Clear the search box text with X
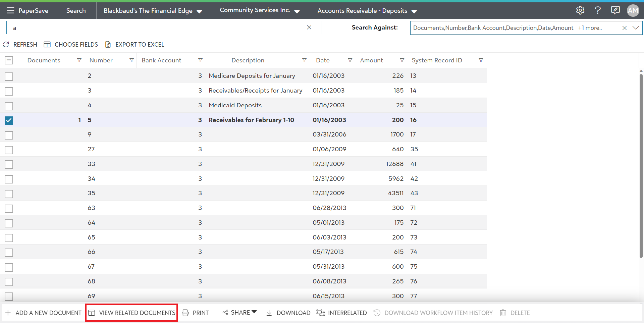644x323 pixels. click(x=309, y=28)
